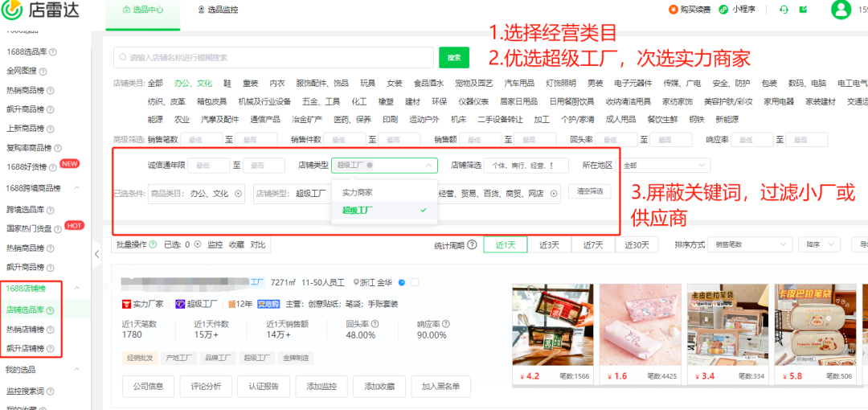868x410 pixels.
Task: Select 实力商家 in the dropdown list
Action: [x=357, y=193]
